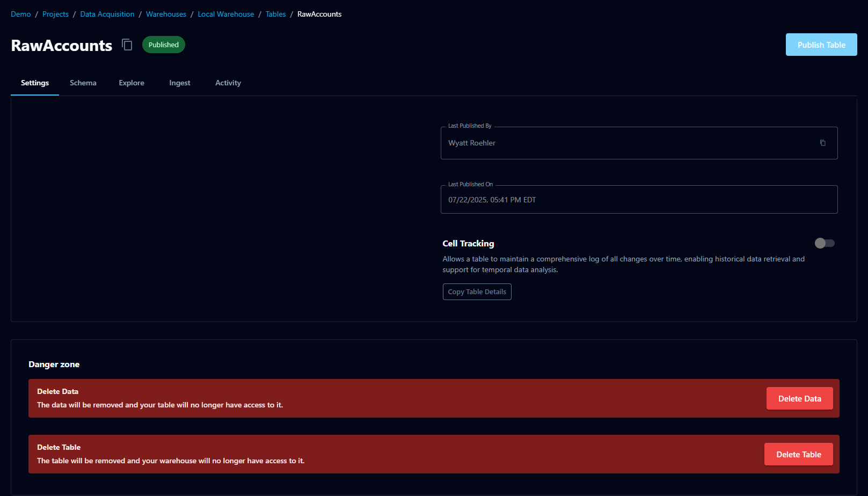Click the Cell Tracking heading
Viewport: 868px width, 496px height.
click(x=468, y=243)
